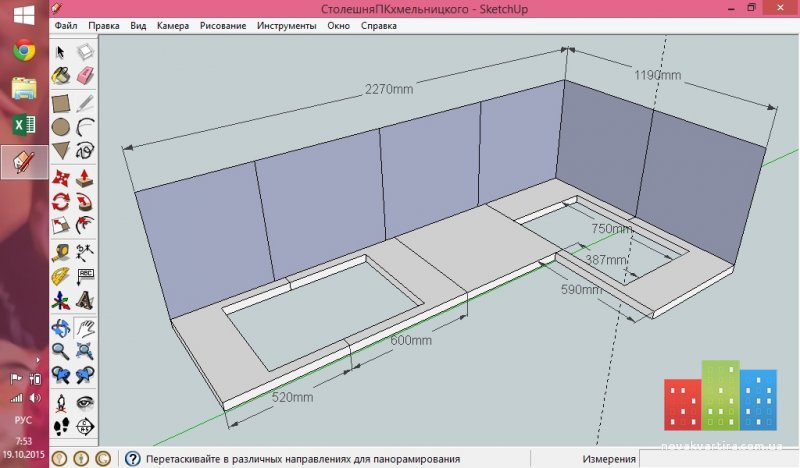Click the 520mm dimension label
This screenshot has width=800, height=468.
(292, 397)
